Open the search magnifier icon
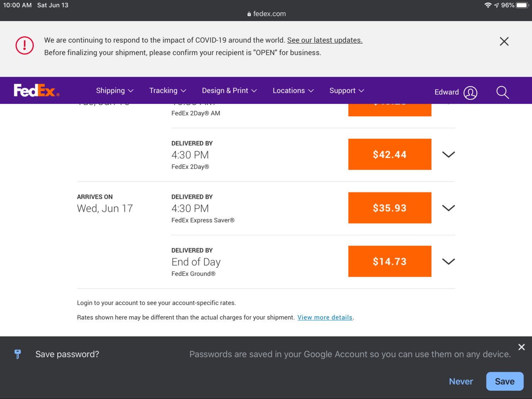Viewport: 532px width, 399px height. coord(502,92)
